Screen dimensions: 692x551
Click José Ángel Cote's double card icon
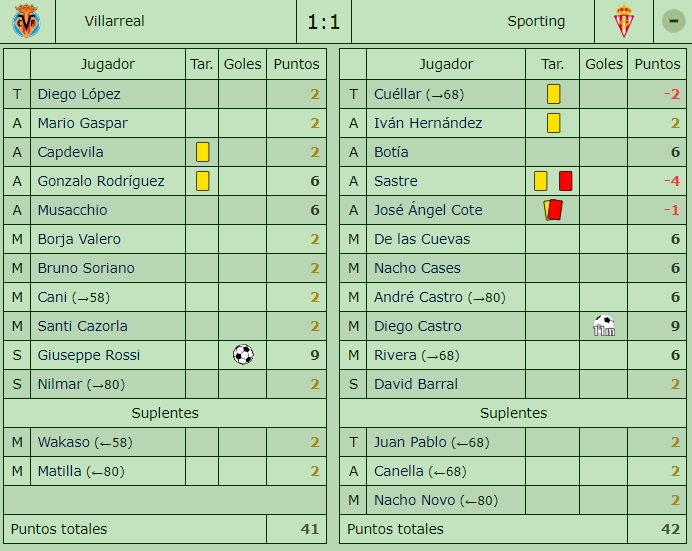[553, 210]
